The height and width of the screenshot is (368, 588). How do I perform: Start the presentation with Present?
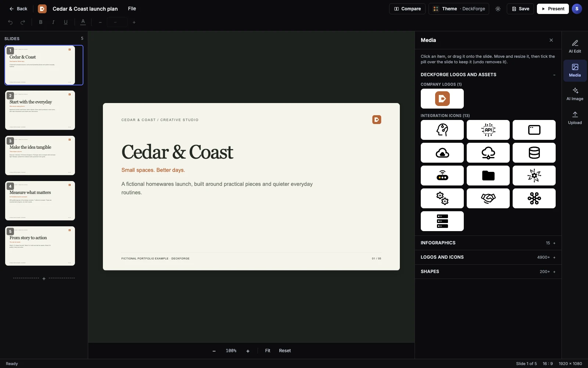[x=553, y=9]
